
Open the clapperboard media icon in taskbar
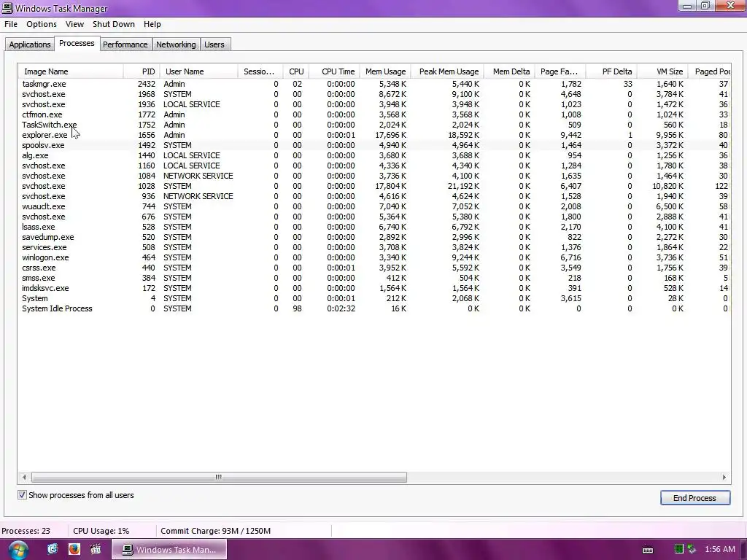point(96,549)
